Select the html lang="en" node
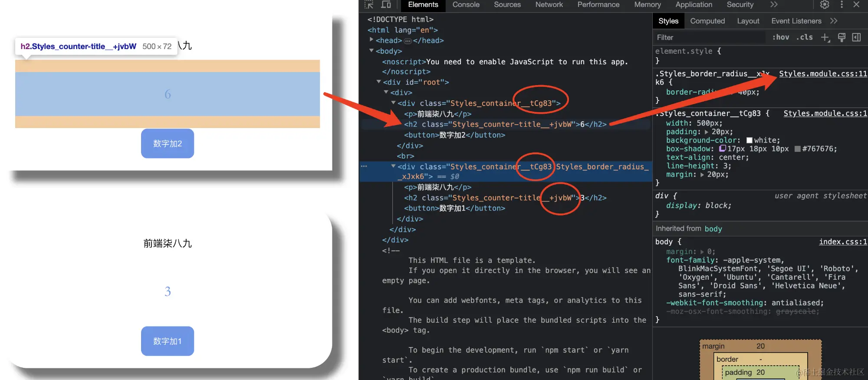The width and height of the screenshot is (868, 380). click(x=402, y=30)
